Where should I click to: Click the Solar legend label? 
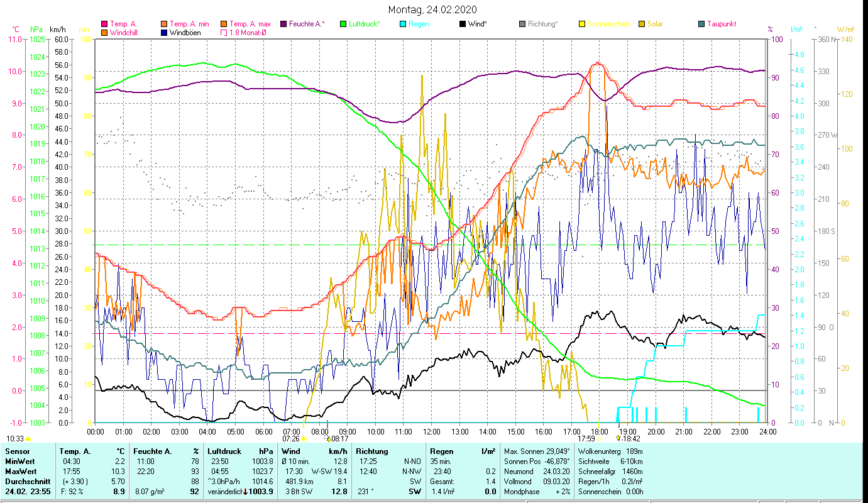click(655, 24)
